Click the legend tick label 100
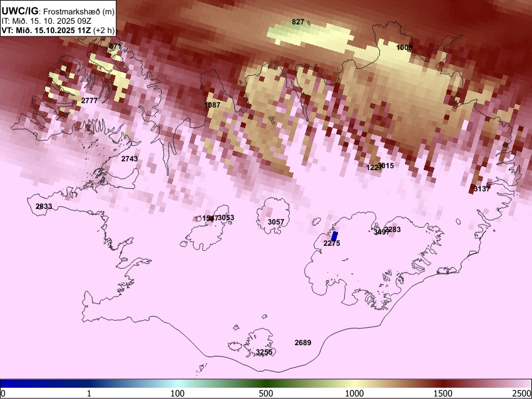Image resolution: width=532 pixels, height=399 pixels. [178, 393]
